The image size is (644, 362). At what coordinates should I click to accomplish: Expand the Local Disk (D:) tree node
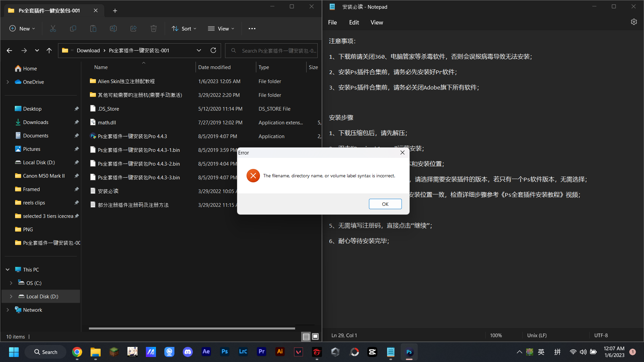point(11,296)
